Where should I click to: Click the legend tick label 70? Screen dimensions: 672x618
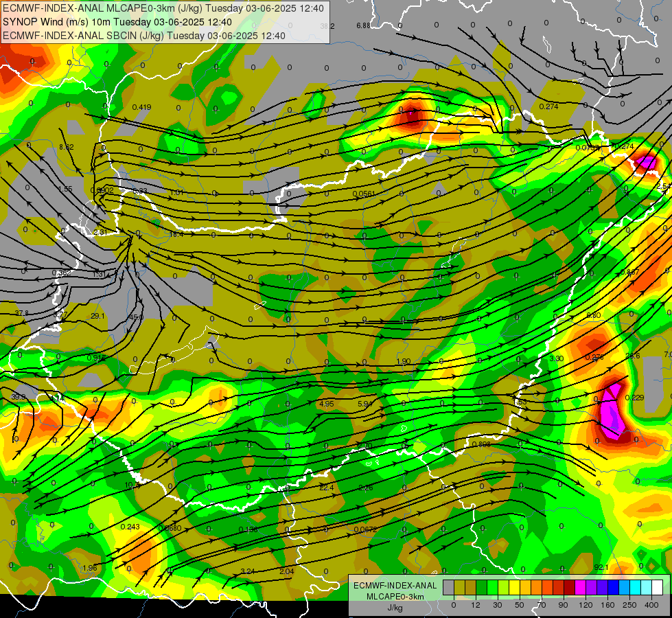tap(542, 605)
